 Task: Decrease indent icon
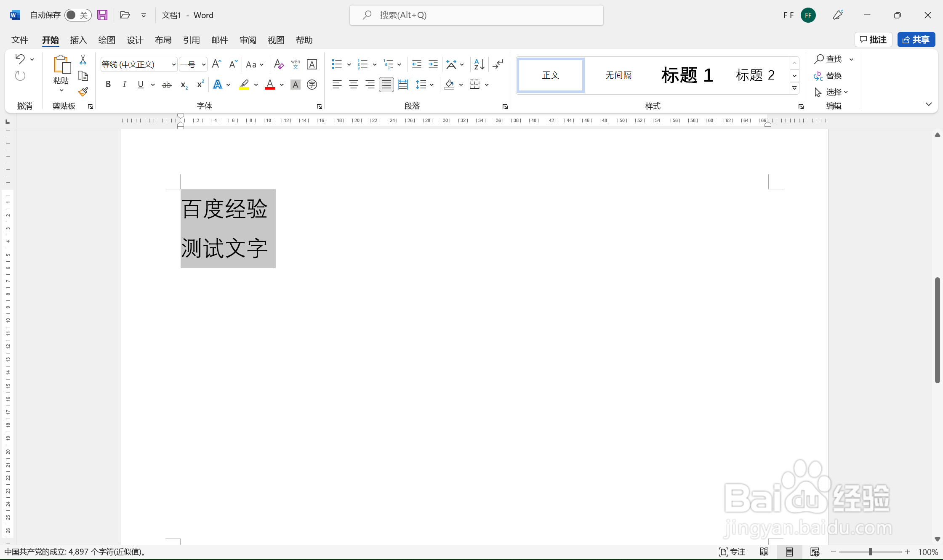417,64
